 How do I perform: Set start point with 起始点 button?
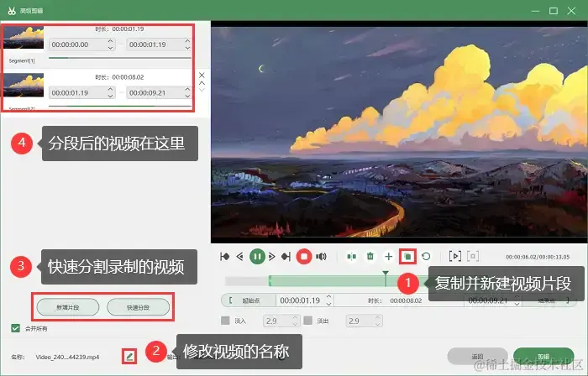[x=249, y=300]
